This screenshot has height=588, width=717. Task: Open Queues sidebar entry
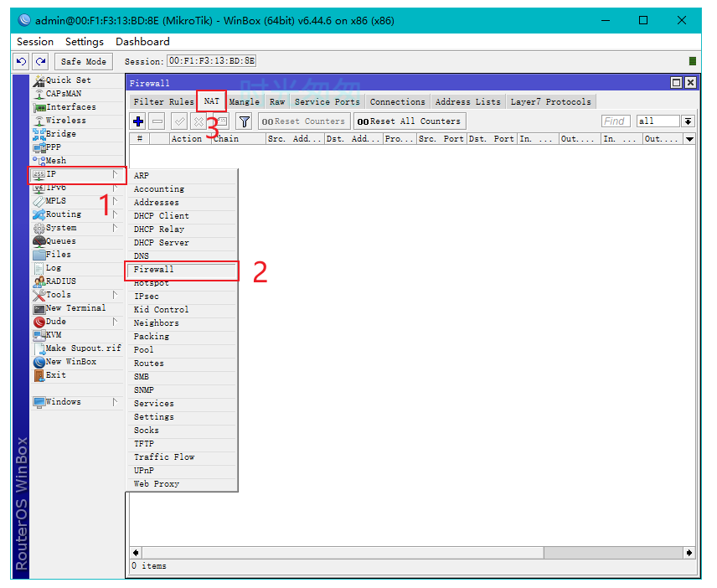tap(77, 241)
